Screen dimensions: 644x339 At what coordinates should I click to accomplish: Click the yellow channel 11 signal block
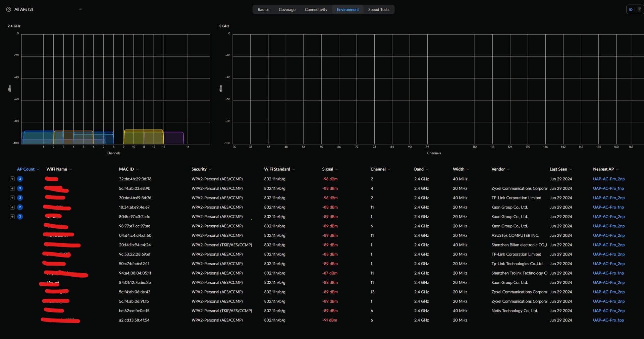[x=144, y=137]
